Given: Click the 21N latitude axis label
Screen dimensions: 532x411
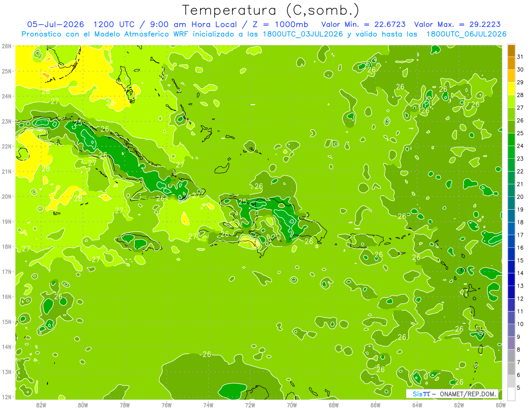Looking at the screenshot, I should point(6,171).
